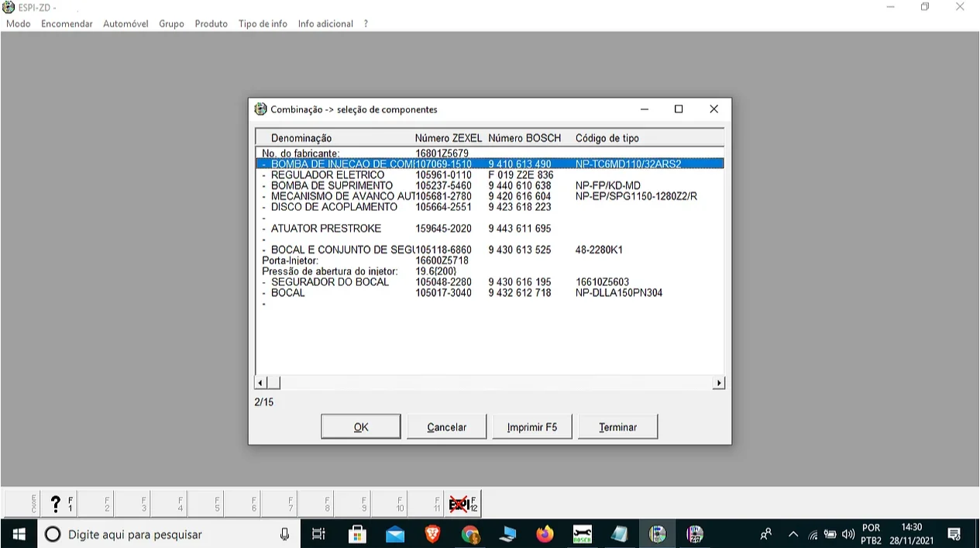Launch the Brave browser from the taskbar
The image size is (980, 548).
pos(432,534)
